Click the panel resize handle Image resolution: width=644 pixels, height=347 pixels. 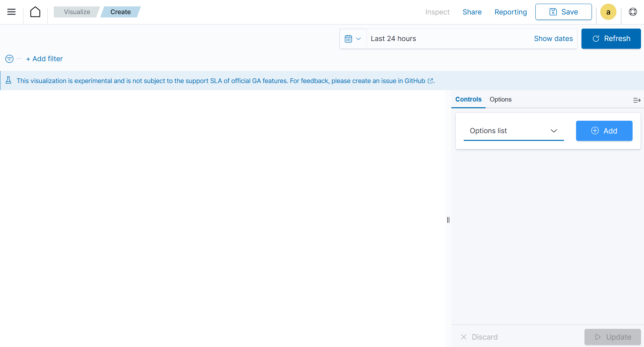(448, 220)
